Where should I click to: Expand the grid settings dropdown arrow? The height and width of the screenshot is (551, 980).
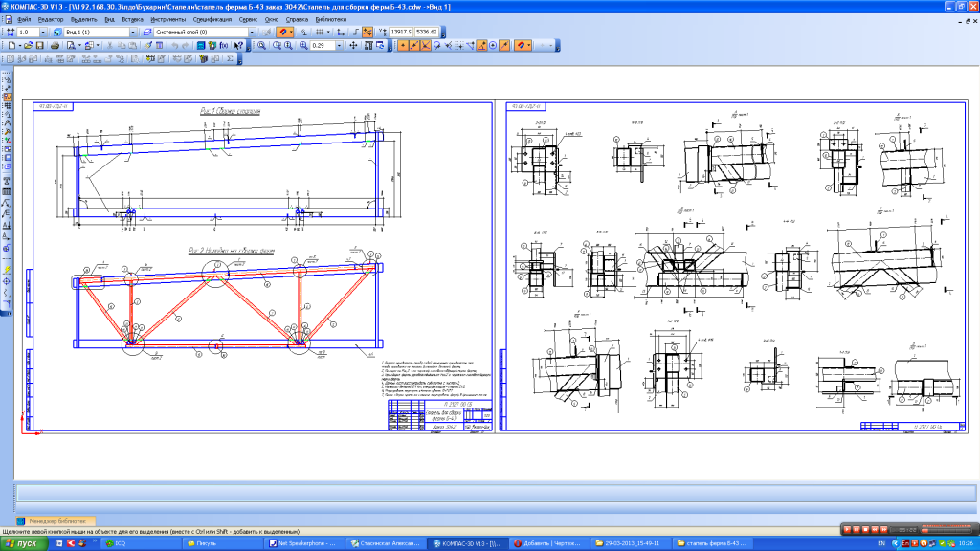click(329, 32)
